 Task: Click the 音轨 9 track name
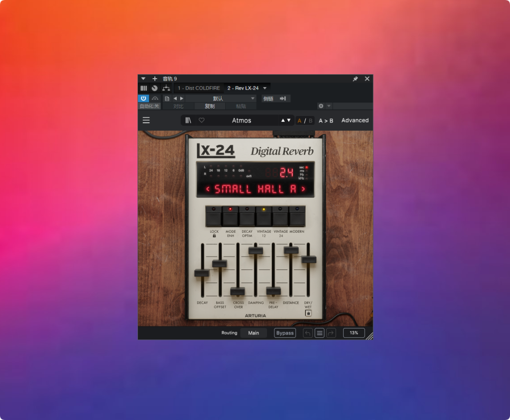(170, 79)
